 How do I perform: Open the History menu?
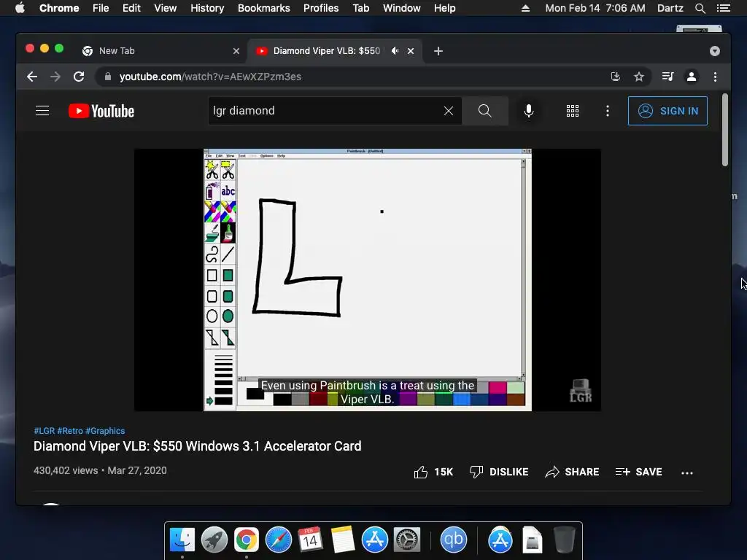click(x=207, y=8)
